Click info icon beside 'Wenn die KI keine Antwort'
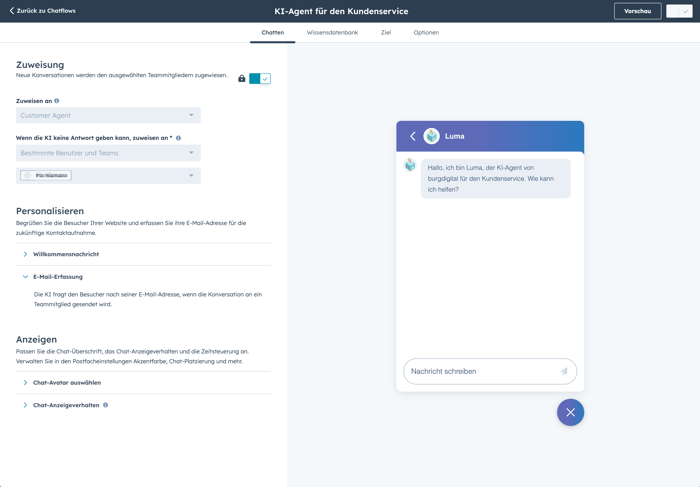700x487 pixels. tap(178, 138)
